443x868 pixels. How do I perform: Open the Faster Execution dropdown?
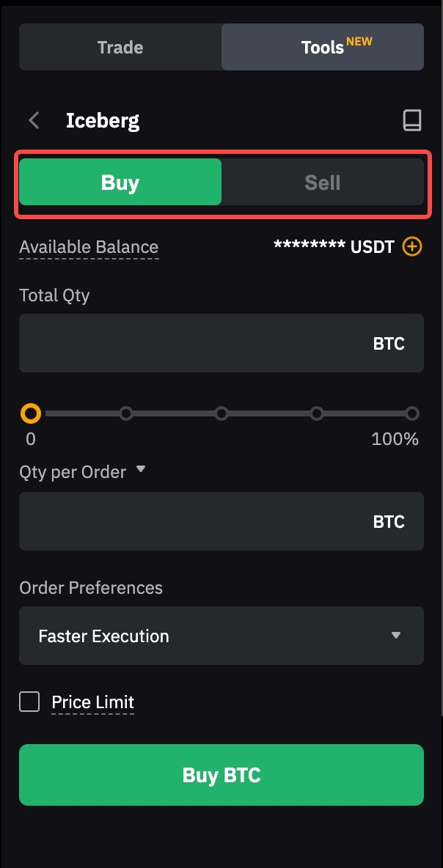tap(221, 636)
